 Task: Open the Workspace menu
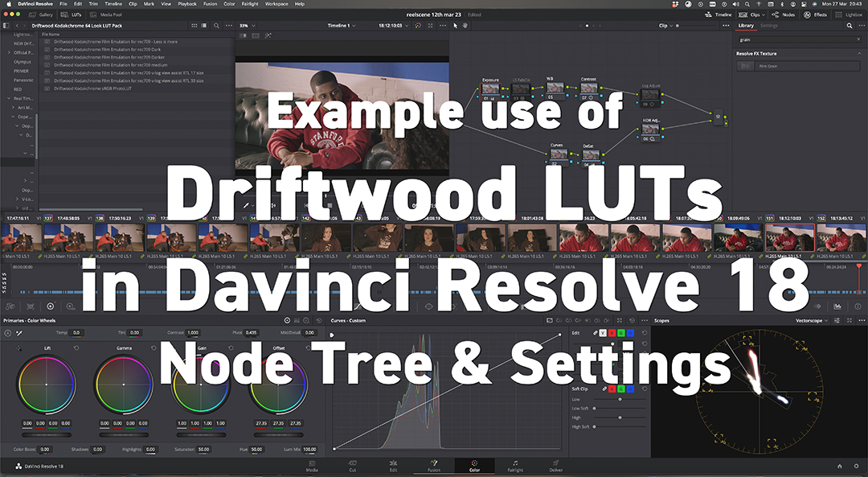(x=276, y=4)
